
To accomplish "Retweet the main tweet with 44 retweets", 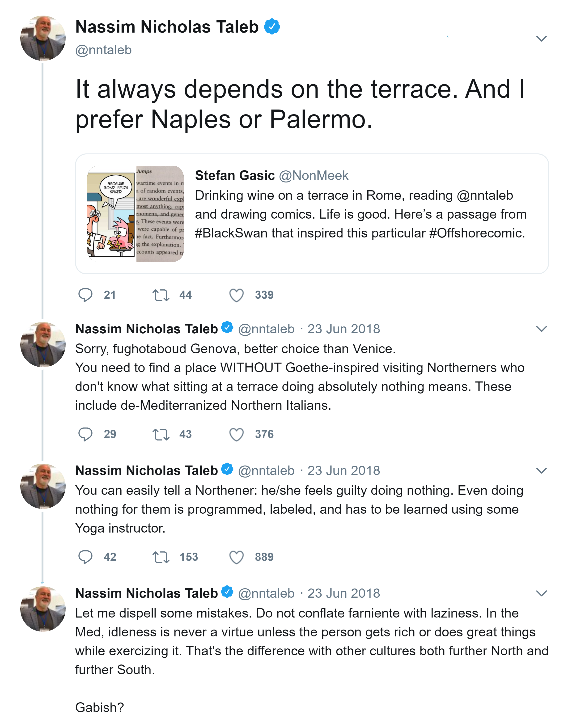I will [161, 295].
